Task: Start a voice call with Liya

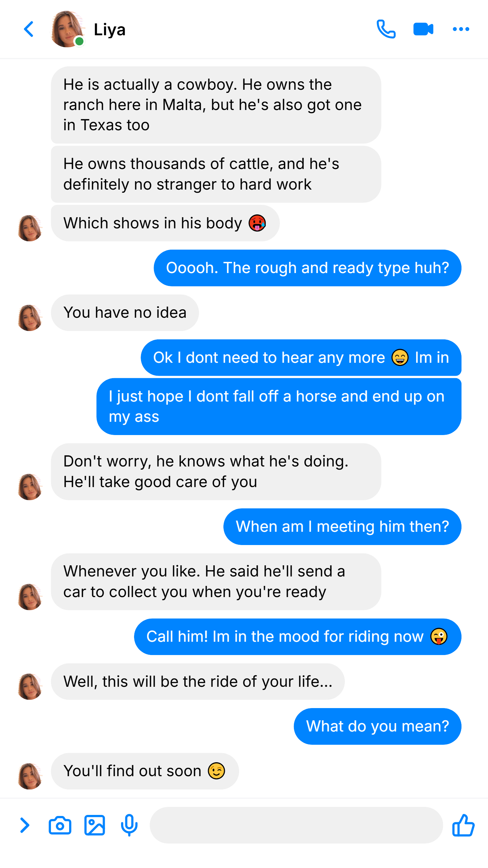Action: pos(386,29)
